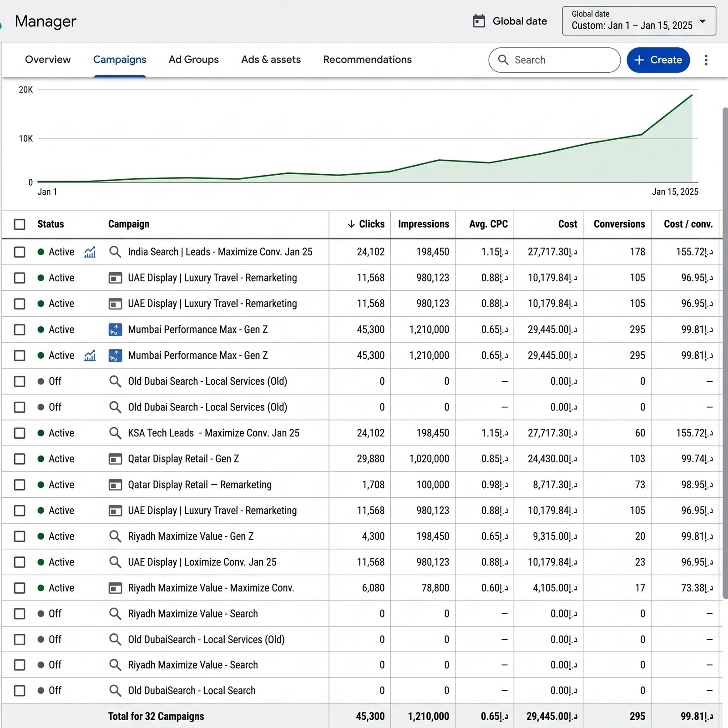The height and width of the screenshot is (728, 728).
Task: Go to the Ads & assets tab
Action: [271, 60]
